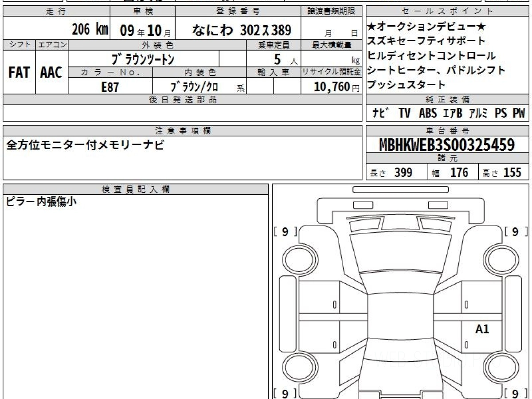
Task: Select the 外装色 header
Action: coord(157,45)
